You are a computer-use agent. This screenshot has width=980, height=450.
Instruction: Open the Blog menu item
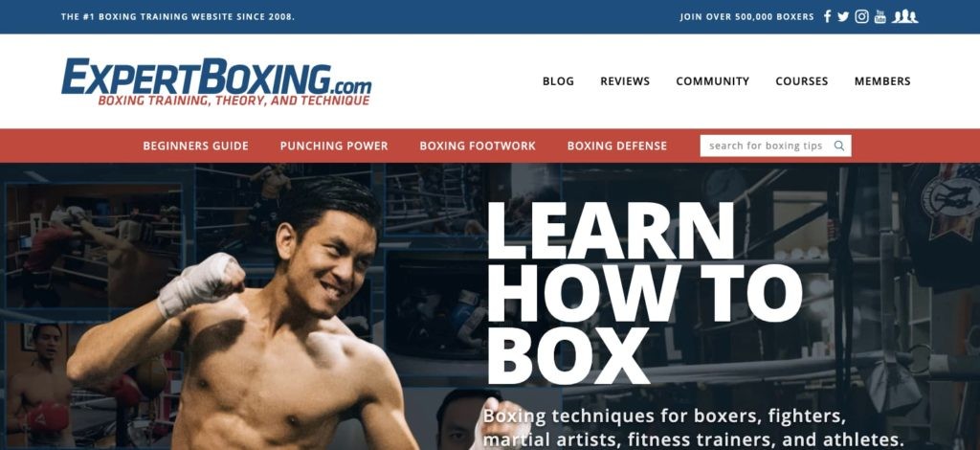tap(558, 81)
